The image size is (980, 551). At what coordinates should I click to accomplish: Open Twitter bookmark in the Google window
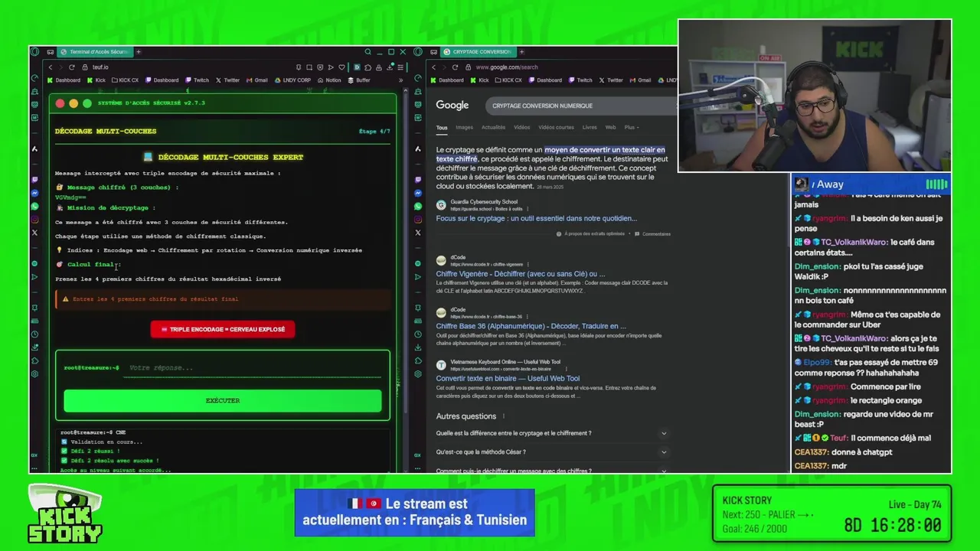pyautogui.click(x=610, y=80)
